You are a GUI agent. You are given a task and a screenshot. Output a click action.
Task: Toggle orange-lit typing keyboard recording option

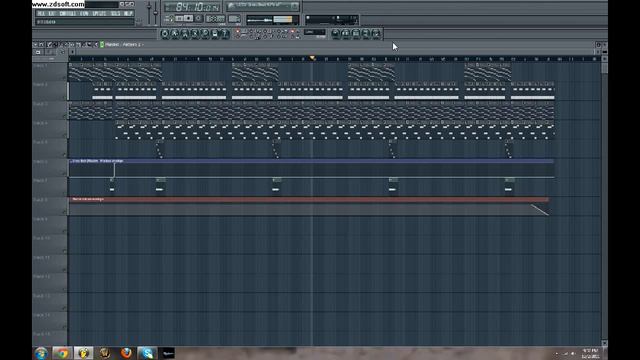[x=238, y=31]
